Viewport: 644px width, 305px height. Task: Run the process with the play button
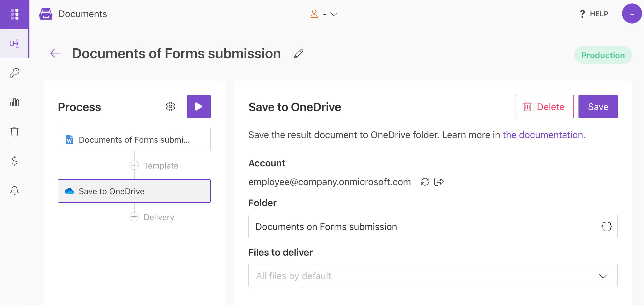199,107
